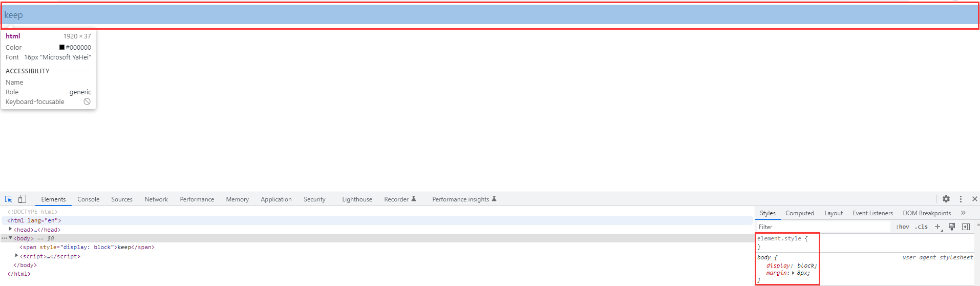This screenshot has height=286, width=980.
Task: Collapse the body element node
Action: (x=11, y=238)
